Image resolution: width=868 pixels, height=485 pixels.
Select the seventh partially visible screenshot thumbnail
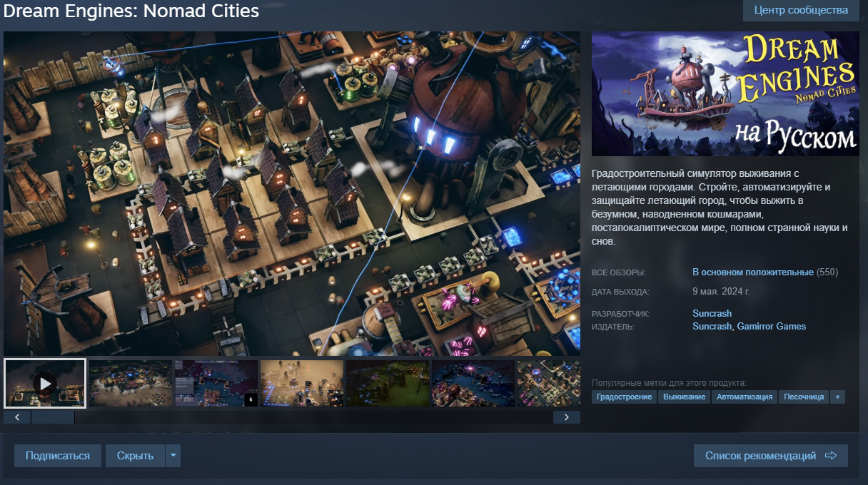[x=549, y=384]
